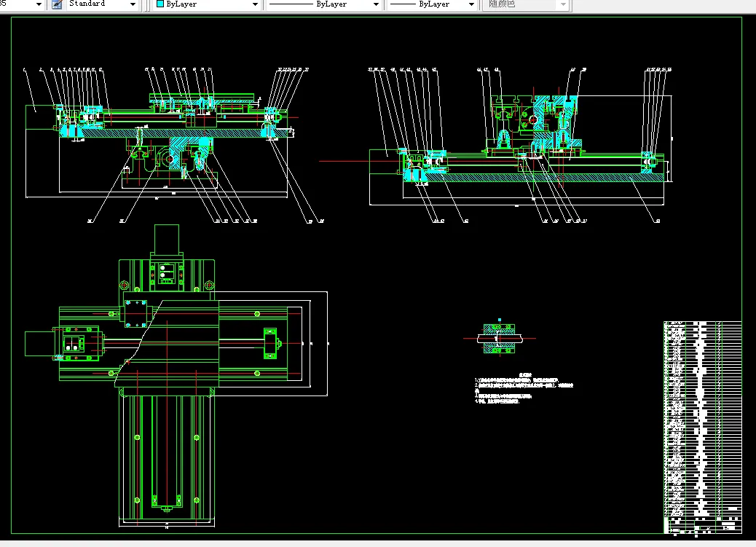Image resolution: width=756 pixels, height=547 pixels.
Task: Select the plan view of the cross table
Action: 176,377
